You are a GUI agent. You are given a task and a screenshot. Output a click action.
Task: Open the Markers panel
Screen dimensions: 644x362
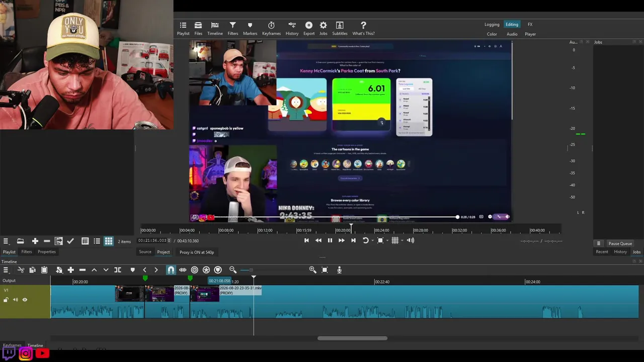click(x=250, y=29)
